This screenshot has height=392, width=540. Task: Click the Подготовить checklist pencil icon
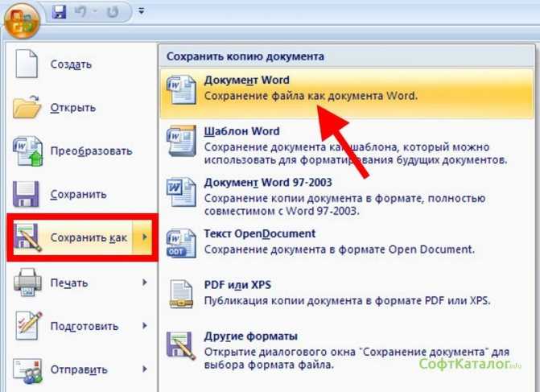28,325
